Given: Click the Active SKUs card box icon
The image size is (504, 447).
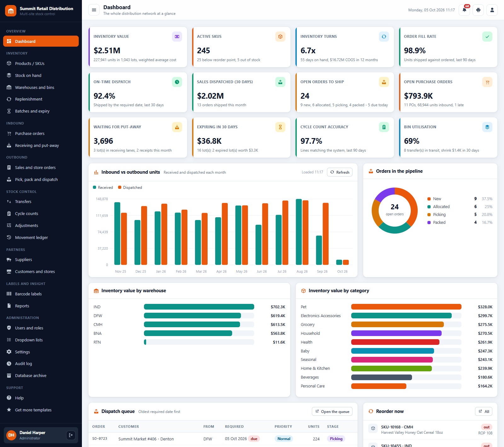Looking at the screenshot, I should coord(280,37).
